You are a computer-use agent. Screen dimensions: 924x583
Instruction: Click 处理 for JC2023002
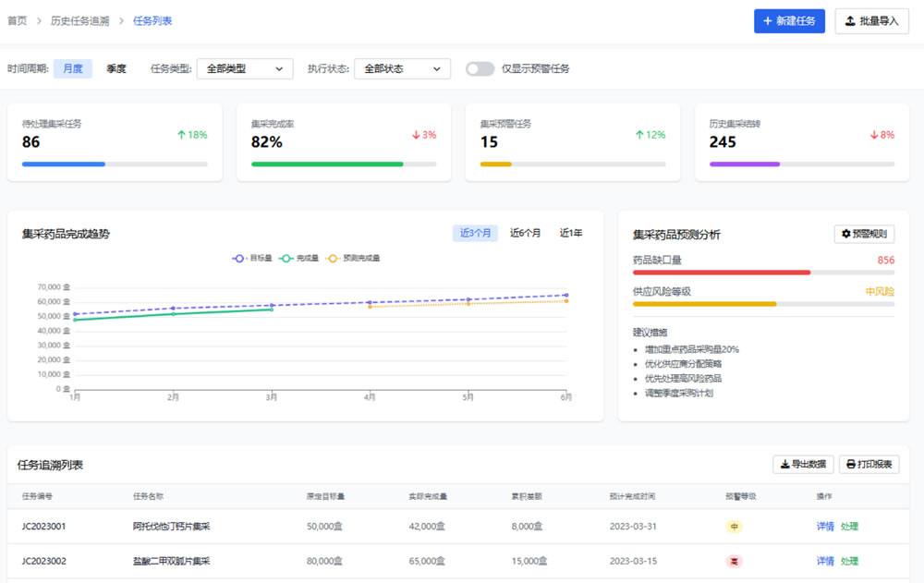(849, 561)
